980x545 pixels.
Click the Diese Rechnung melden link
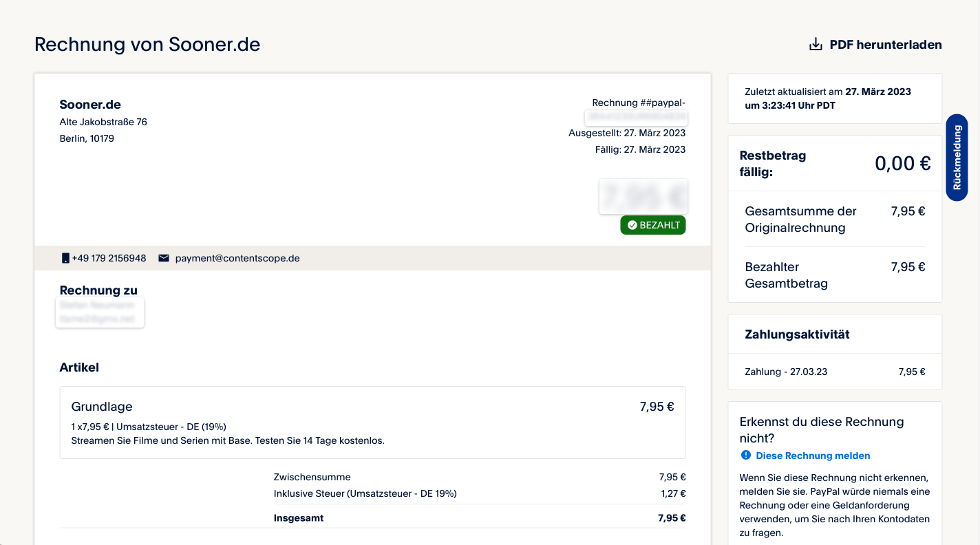pos(813,456)
